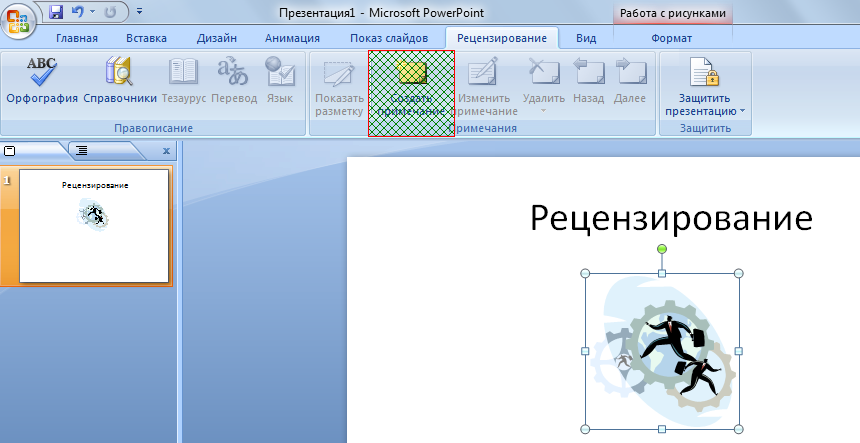This screenshot has height=443, width=860.
Task: Open the Формат picture tools tab
Action: [671, 38]
